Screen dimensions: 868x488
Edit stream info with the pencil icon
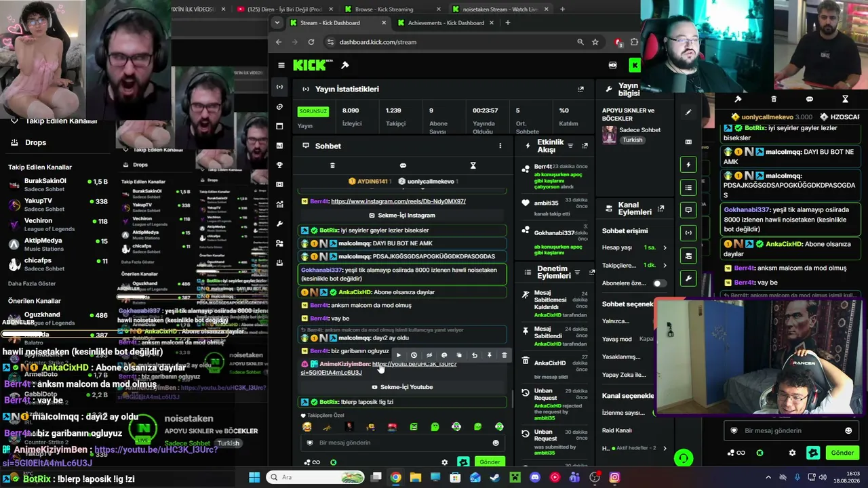point(688,113)
